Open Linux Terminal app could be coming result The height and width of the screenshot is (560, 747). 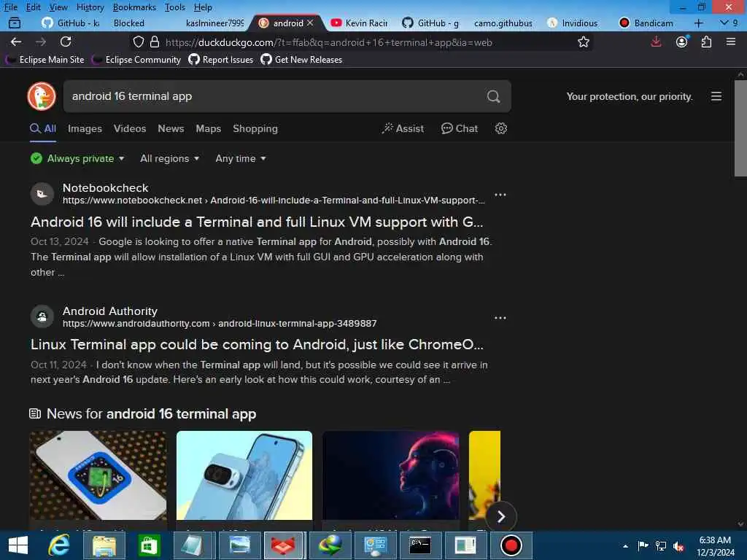(257, 345)
